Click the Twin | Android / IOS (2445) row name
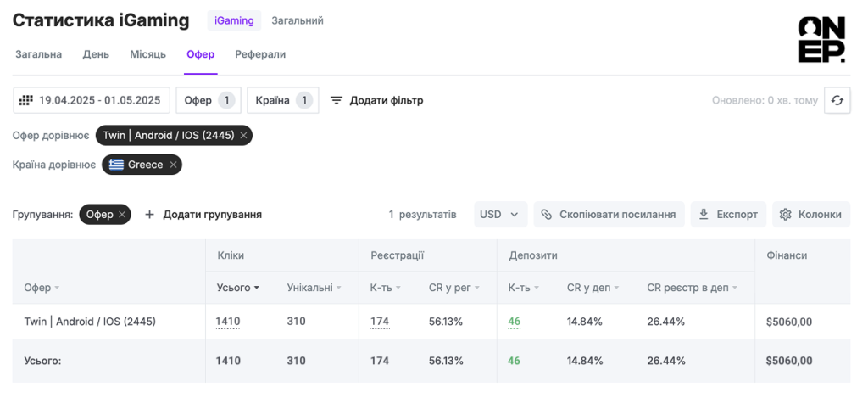 tap(90, 321)
